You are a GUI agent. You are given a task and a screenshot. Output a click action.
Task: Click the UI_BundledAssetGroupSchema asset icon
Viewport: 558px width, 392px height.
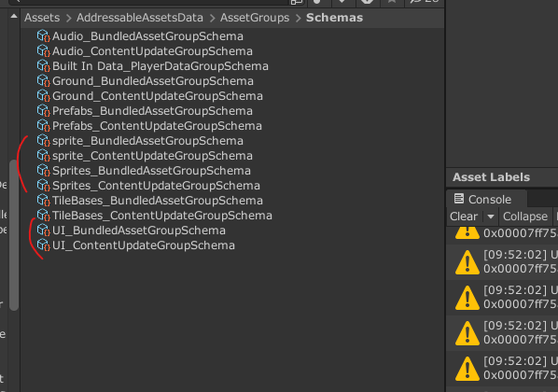44,231
